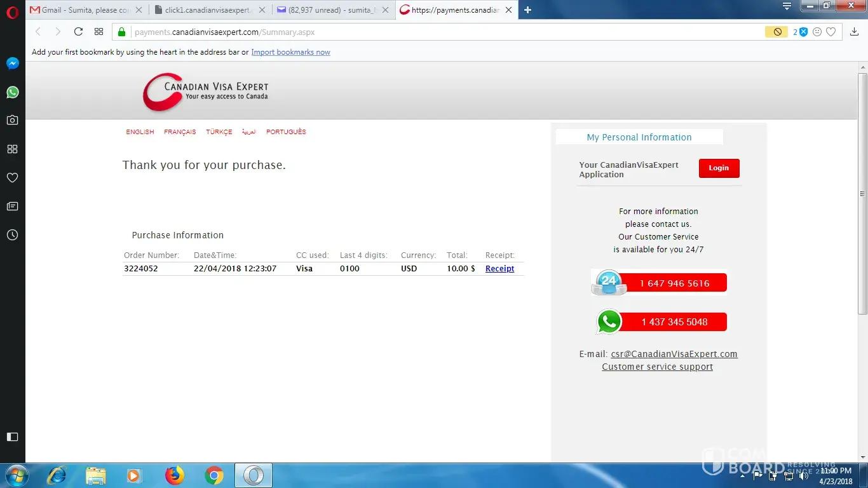The height and width of the screenshot is (488, 868).
Task: Open Messenger in the Opera sidebar
Action: [12, 64]
